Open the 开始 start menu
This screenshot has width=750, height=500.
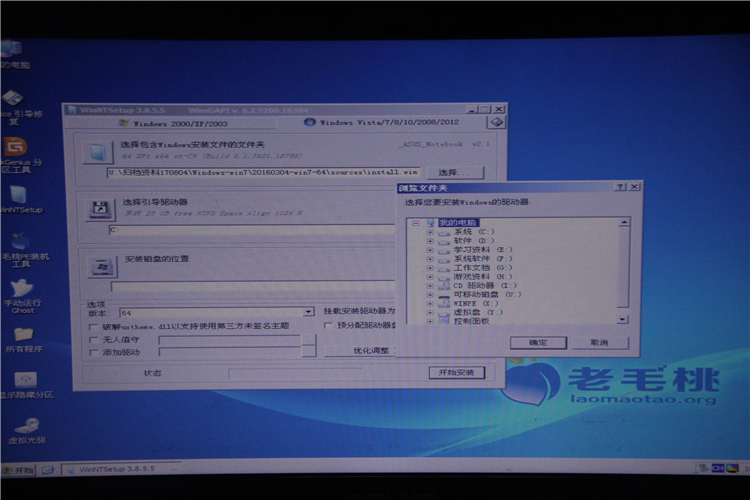pyautogui.click(x=18, y=470)
